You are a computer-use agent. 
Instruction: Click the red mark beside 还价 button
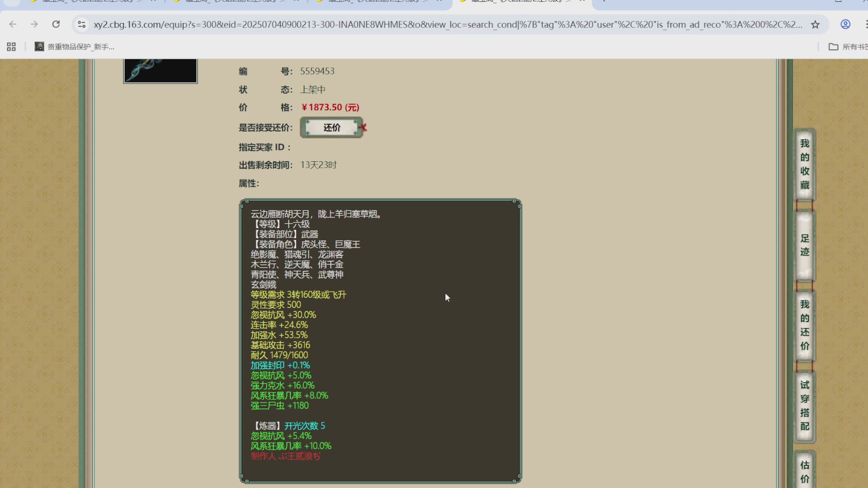tap(363, 128)
